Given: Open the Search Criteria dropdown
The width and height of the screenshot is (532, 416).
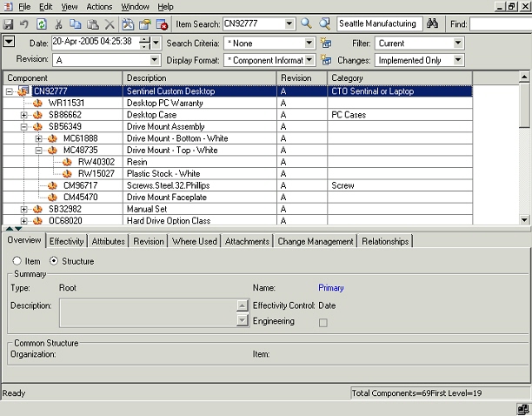Looking at the screenshot, I should 309,44.
